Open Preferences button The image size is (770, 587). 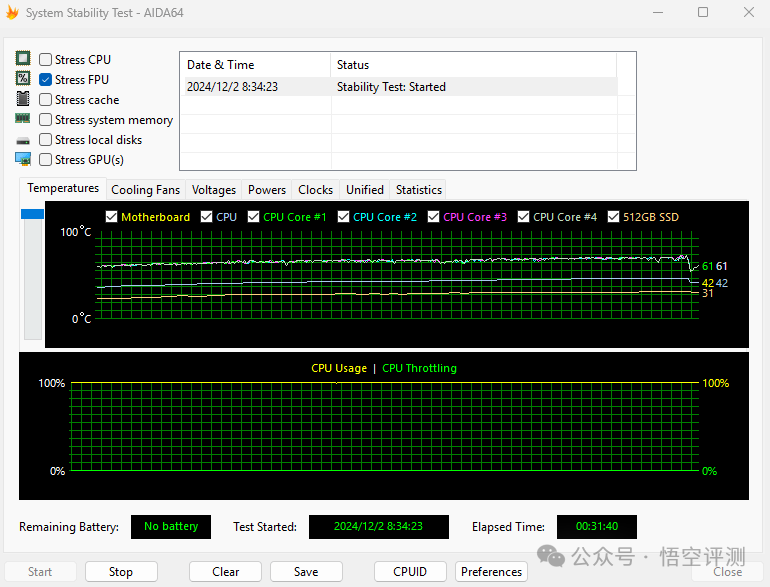coord(491,572)
